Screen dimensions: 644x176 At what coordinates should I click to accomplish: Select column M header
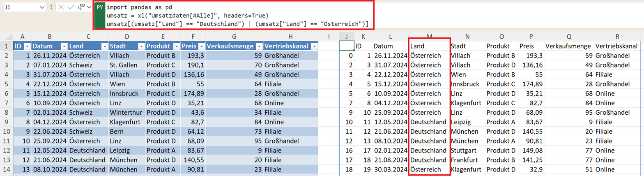pos(429,37)
